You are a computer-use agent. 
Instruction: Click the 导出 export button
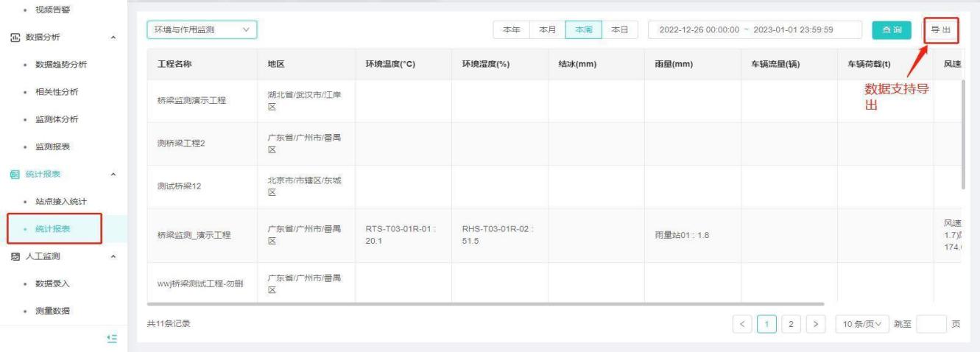point(941,29)
